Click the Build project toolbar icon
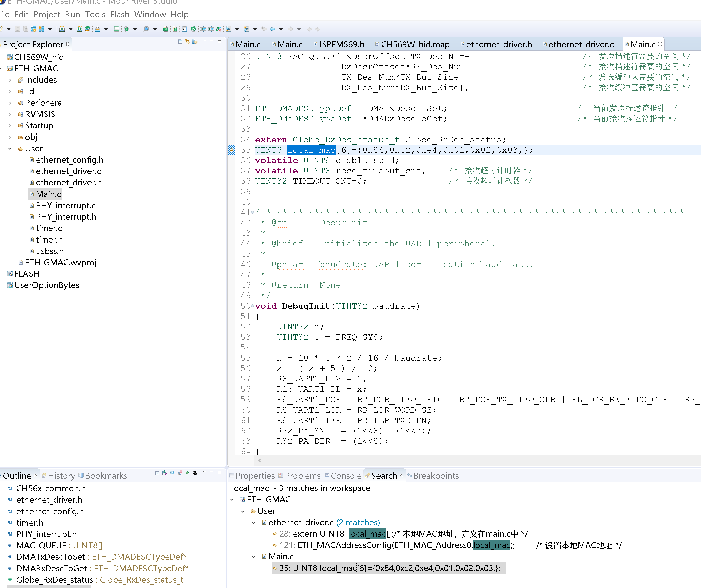The width and height of the screenshot is (701, 588). click(62, 29)
